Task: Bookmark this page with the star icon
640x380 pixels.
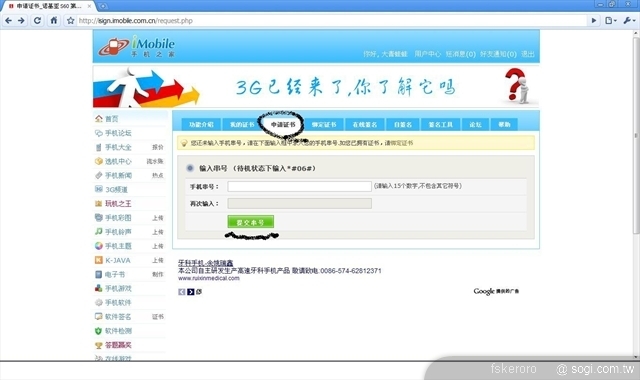Action: (x=70, y=20)
